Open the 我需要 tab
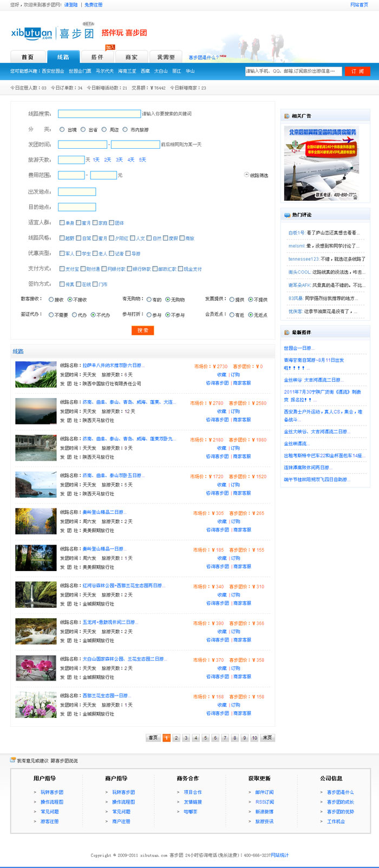 coord(166,57)
